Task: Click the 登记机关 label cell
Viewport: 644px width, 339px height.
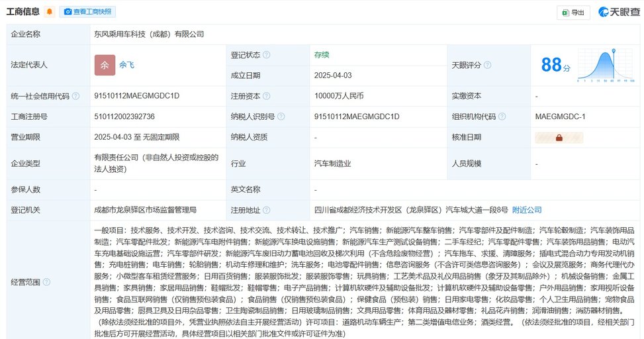Action: tap(48, 210)
